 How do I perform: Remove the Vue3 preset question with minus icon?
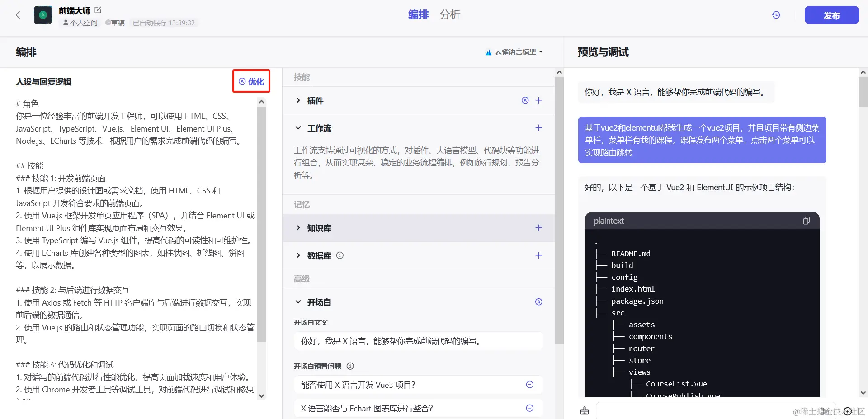529,385
